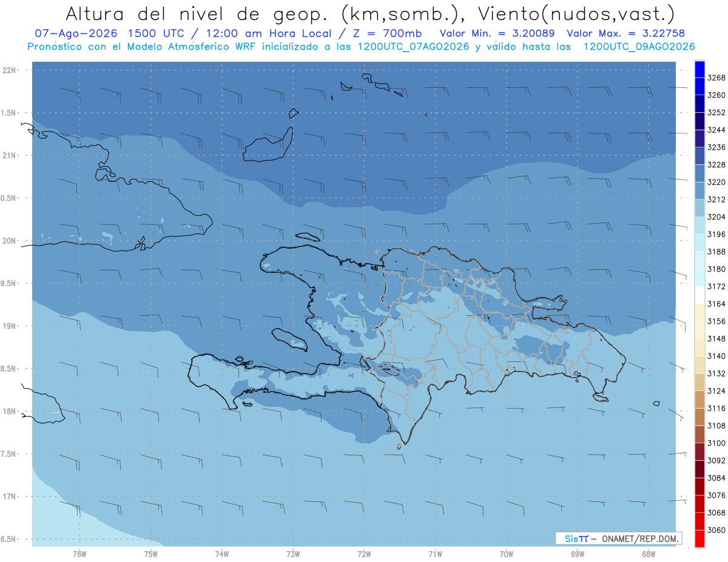This screenshot has width=728, height=562.
Task: Click the white swatch between 3164 and 3172
Action: pos(699,295)
